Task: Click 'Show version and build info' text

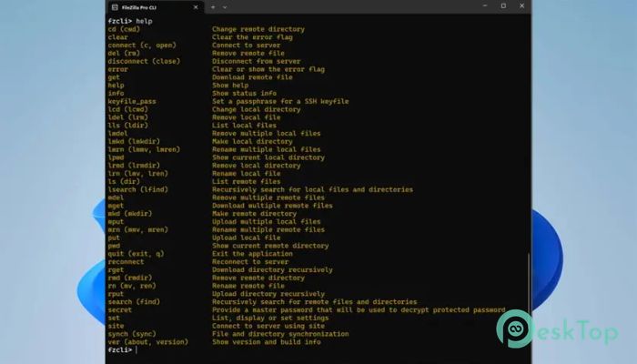Action: pyautogui.click(x=267, y=342)
